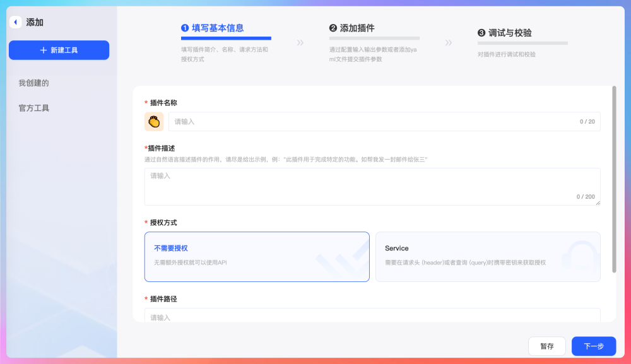Click the form's vertical scrollbar
Viewport: 631px width, 364px height.
(614, 179)
